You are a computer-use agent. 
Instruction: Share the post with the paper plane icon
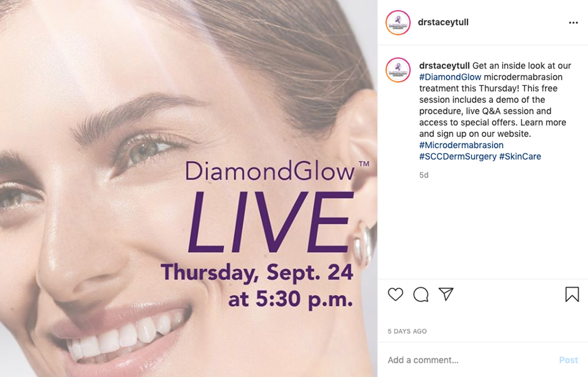(x=446, y=294)
